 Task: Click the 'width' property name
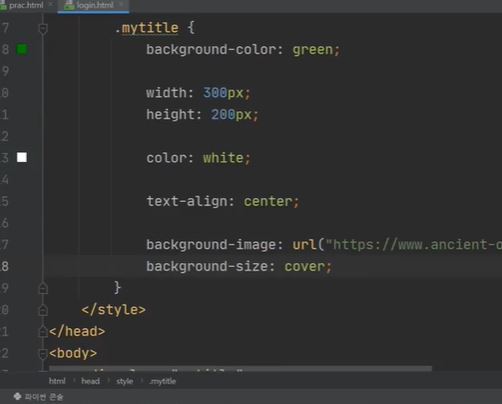[166, 93]
